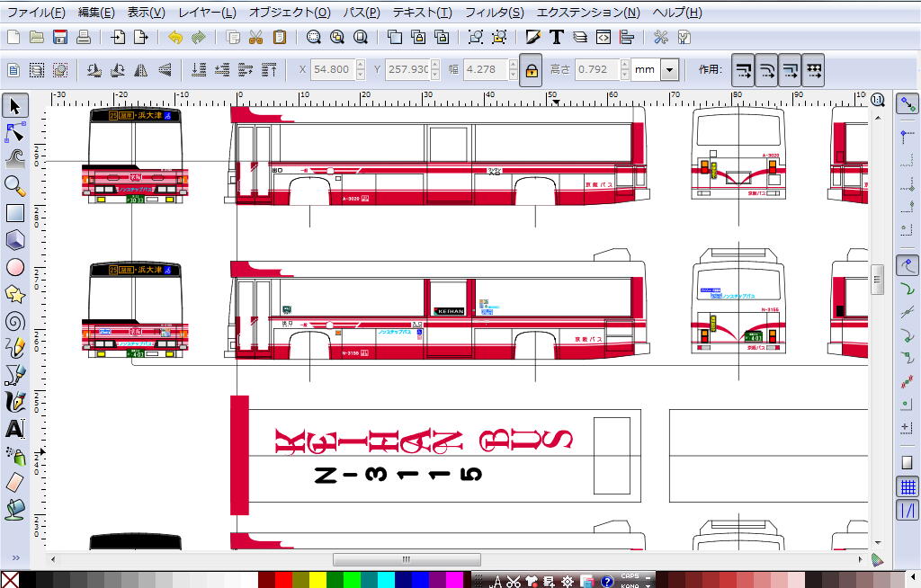Increase the X position stepper
This screenshot has width=921, height=588.
(x=361, y=64)
